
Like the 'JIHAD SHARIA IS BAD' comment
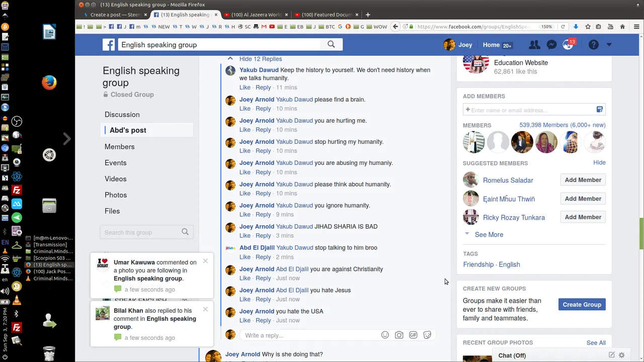click(245, 235)
